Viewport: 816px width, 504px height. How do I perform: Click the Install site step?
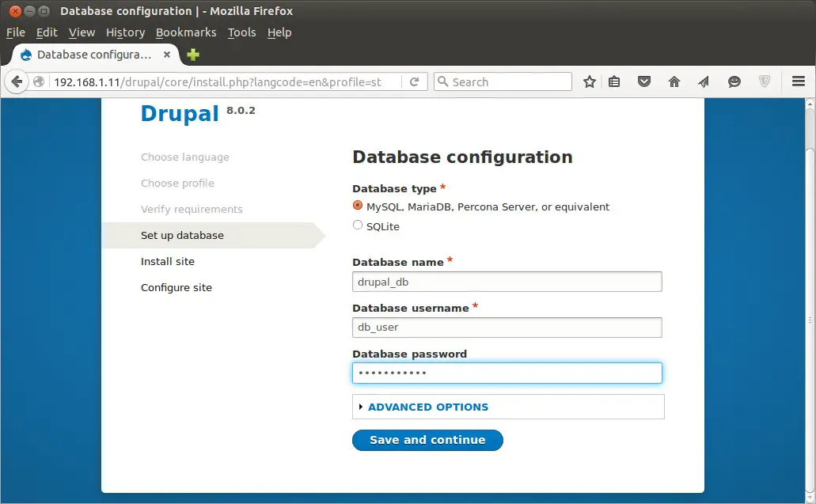tap(168, 262)
